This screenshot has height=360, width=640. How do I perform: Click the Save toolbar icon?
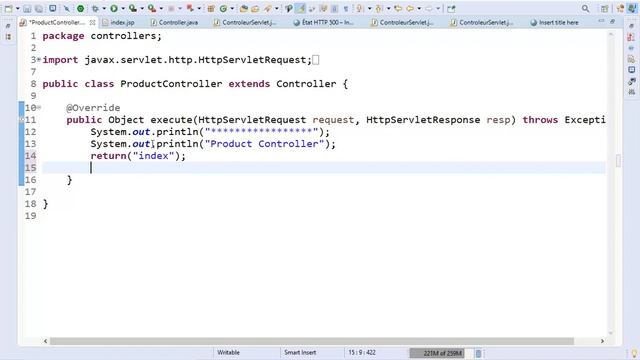(27, 9)
